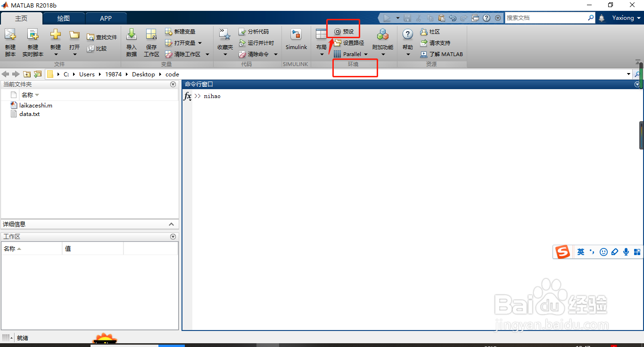The image size is (644, 347).
Task: Click the Help (帮助) question mark icon
Action: click(408, 34)
